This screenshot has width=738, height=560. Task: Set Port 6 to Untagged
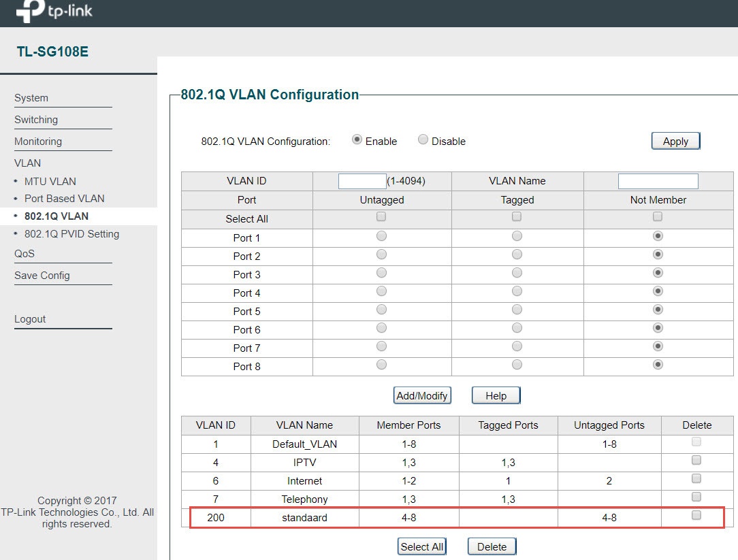(x=382, y=328)
